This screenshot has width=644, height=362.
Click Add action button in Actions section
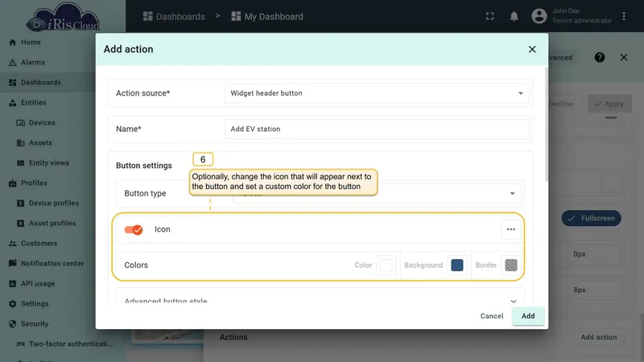(599, 337)
